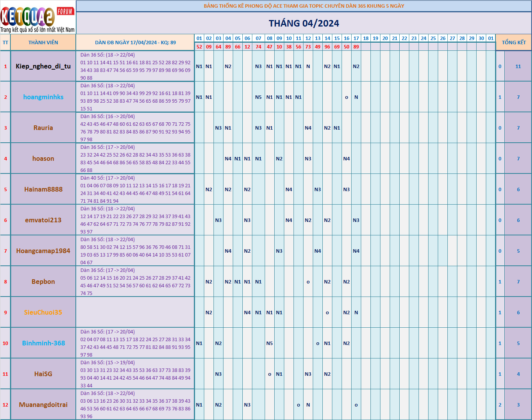Screen dimensions: 532x420
Task: Select empty number cell for SieuChuoi35
Action: (135, 312)
